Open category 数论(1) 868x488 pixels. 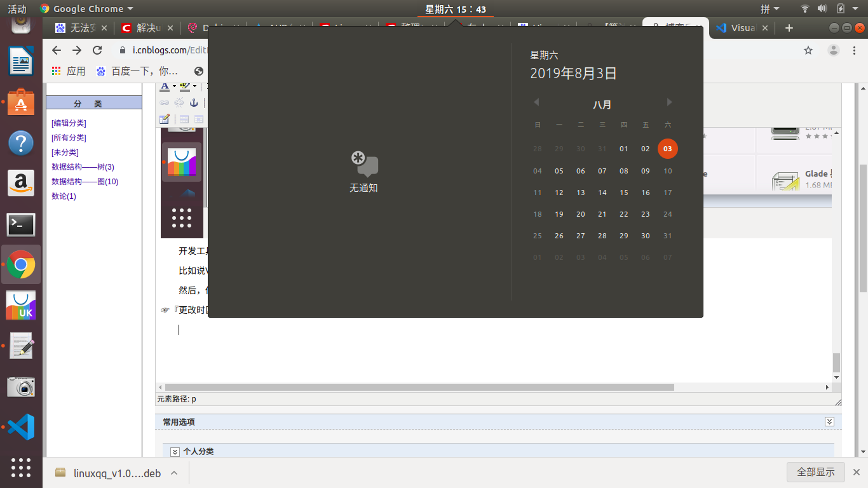[x=64, y=196]
